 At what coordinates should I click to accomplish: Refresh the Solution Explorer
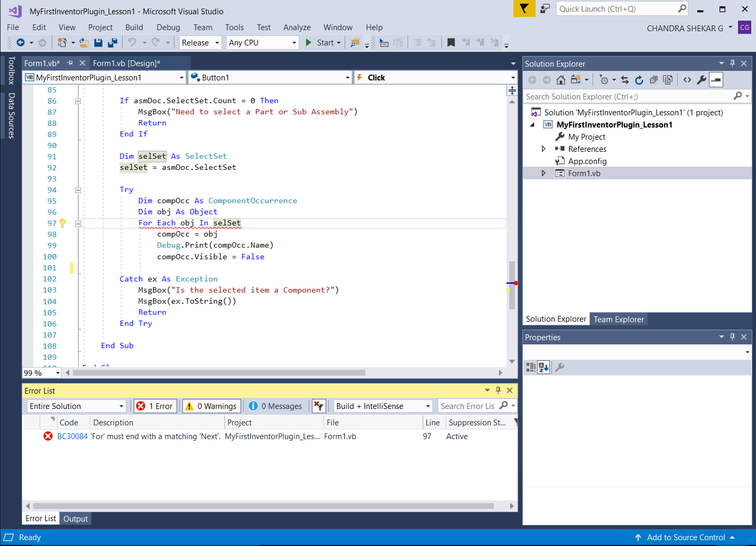pyautogui.click(x=639, y=80)
